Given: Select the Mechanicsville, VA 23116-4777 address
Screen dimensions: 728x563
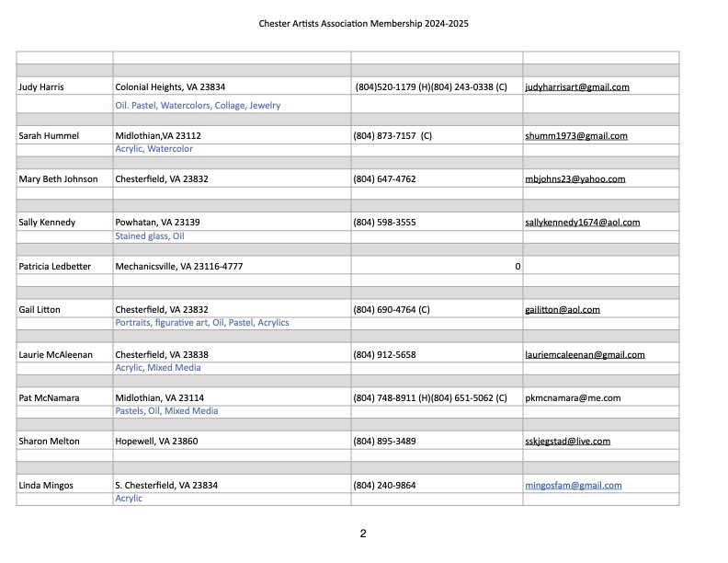Looking at the screenshot, I should 178,267.
